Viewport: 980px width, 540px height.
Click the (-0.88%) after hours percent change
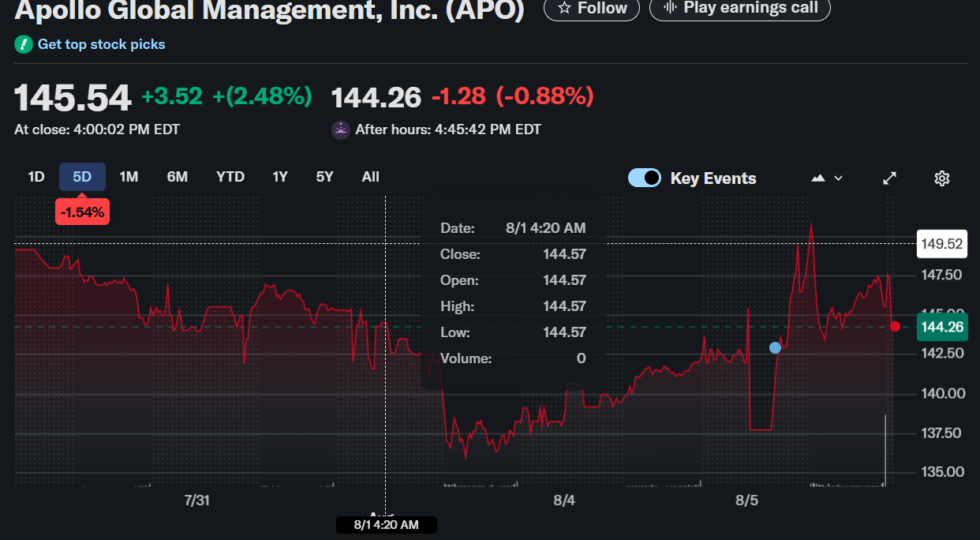pos(544,96)
